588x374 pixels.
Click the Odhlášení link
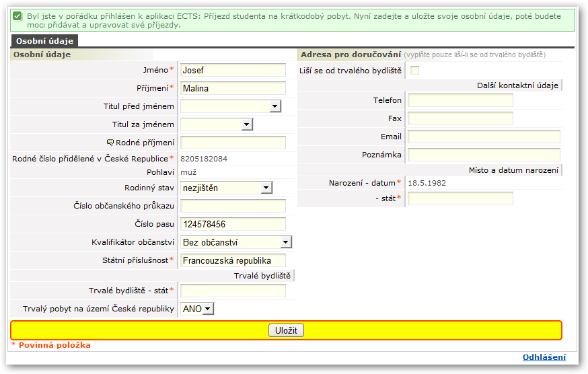544,357
